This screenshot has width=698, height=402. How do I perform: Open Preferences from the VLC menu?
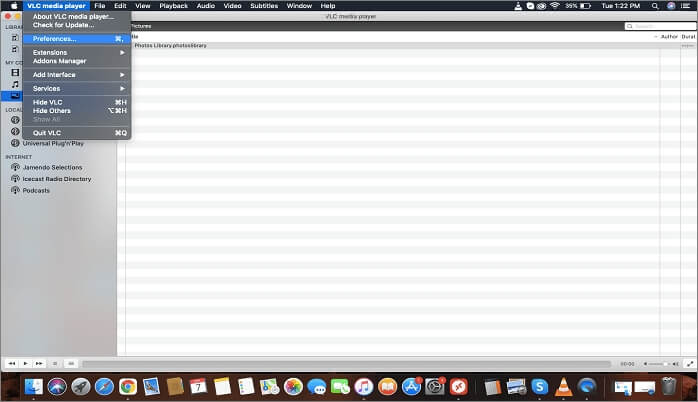55,39
